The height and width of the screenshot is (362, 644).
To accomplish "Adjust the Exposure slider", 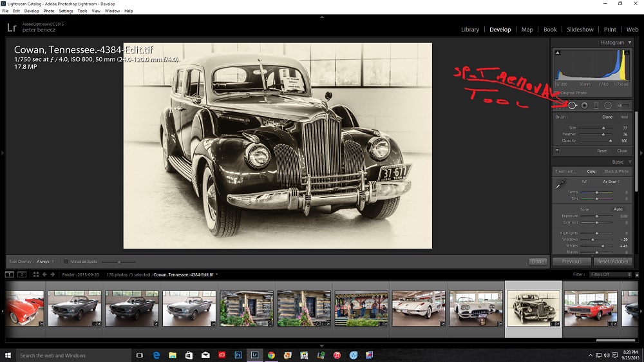I will click(x=597, y=216).
